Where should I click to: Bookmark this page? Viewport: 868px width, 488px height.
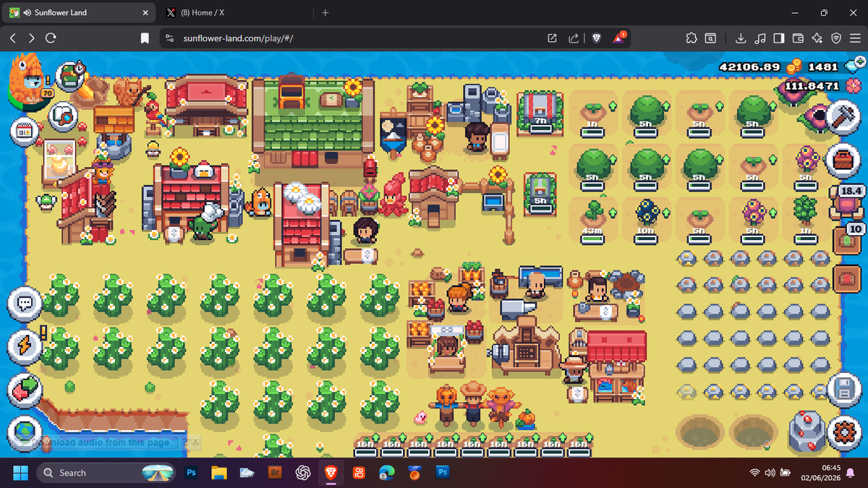[x=145, y=38]
